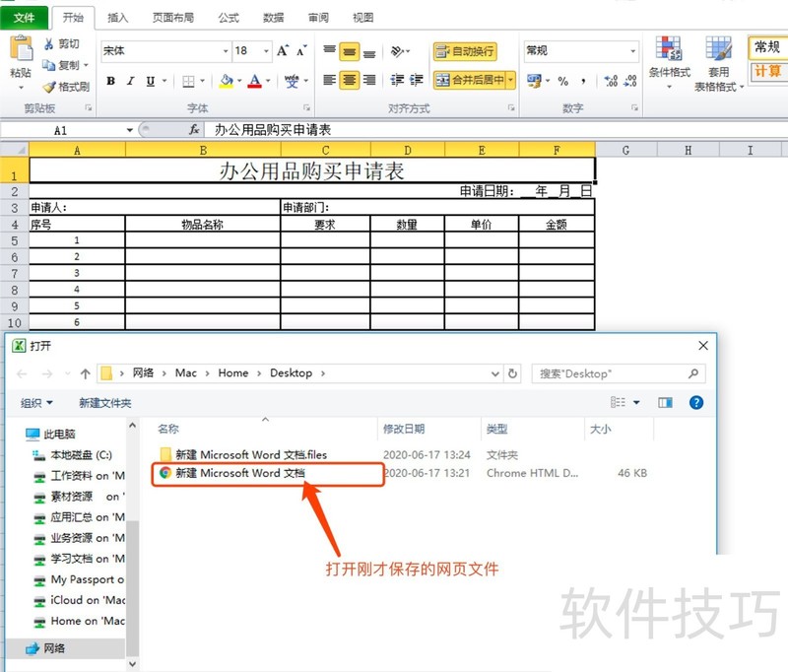The width and height of the screenshot is (788, 672).
Task: Open the number format 常规 dropdown
Action: click(x=632, y=51)
